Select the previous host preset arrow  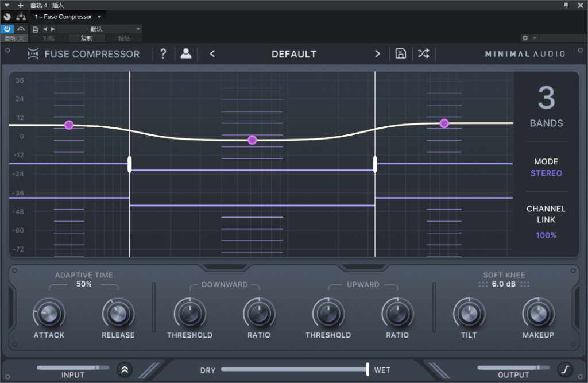45,29
